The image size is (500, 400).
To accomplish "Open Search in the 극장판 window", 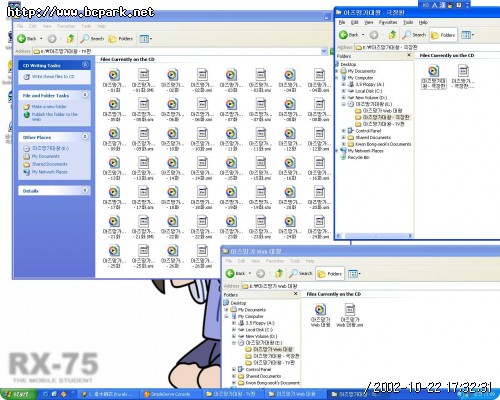I will [x=414, y=35].
